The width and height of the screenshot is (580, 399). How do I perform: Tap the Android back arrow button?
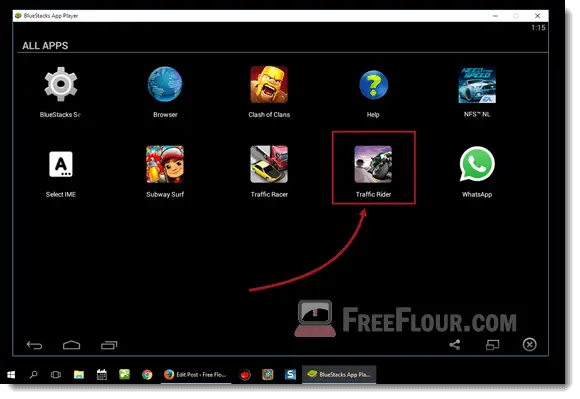34,345
